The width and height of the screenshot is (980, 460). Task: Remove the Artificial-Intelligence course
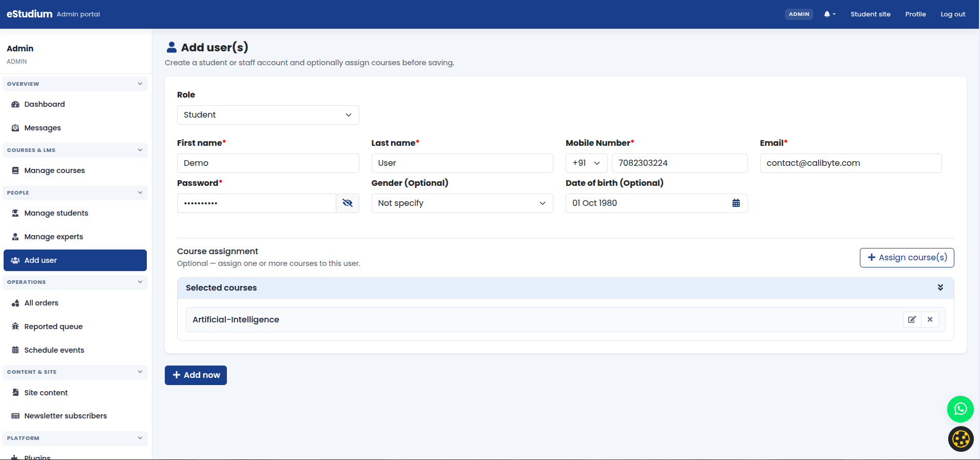pyautogui.click(x=930, y=319)
